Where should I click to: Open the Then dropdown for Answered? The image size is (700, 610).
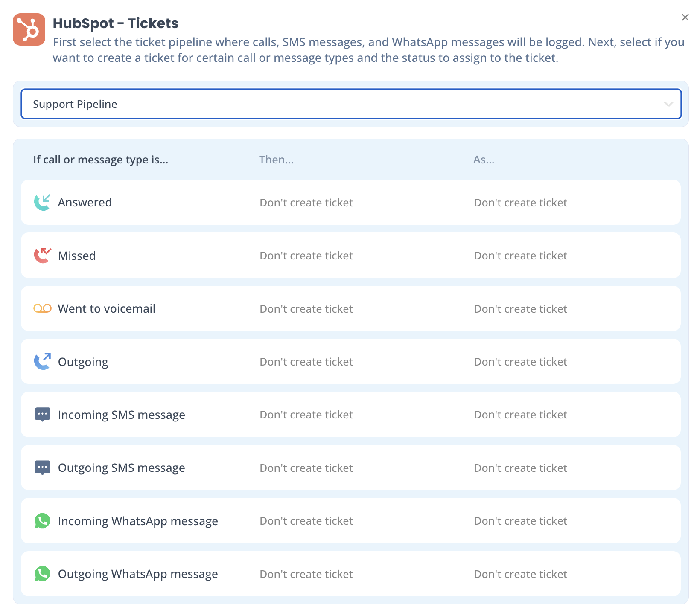click(x=306, y=203)
